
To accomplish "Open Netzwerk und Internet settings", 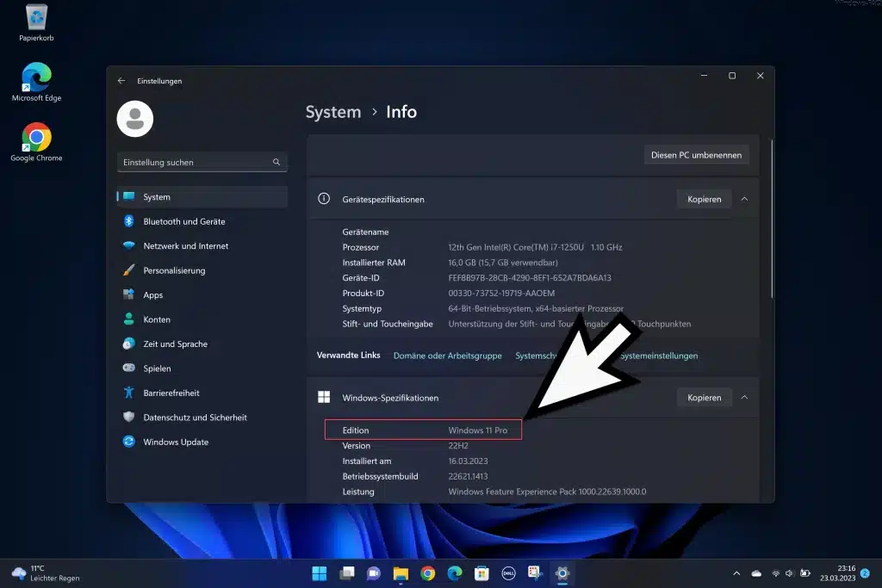I will coord(202,245).
